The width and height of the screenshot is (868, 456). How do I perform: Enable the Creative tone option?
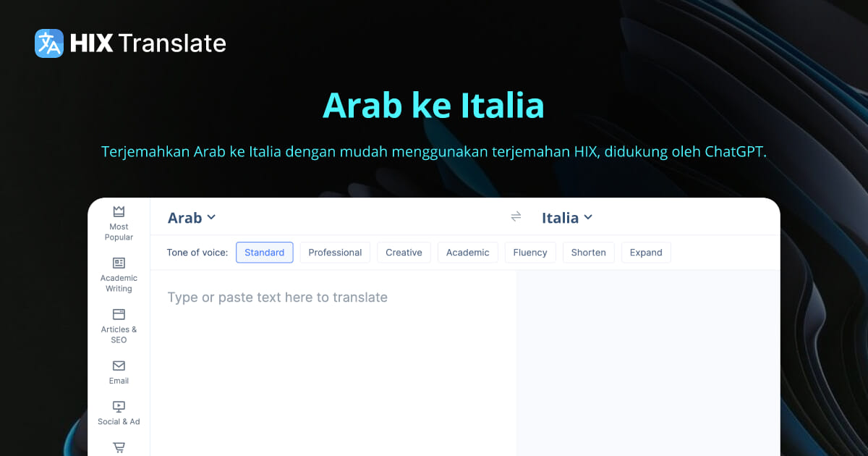point(404,252)
